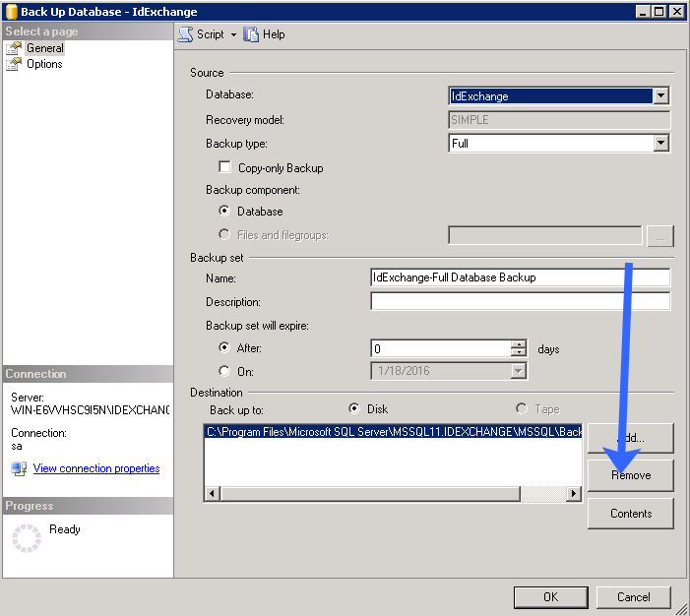Viewport: 690px width, 616px height.
Task: Click the Options page icon
Action: pos(14,64)
